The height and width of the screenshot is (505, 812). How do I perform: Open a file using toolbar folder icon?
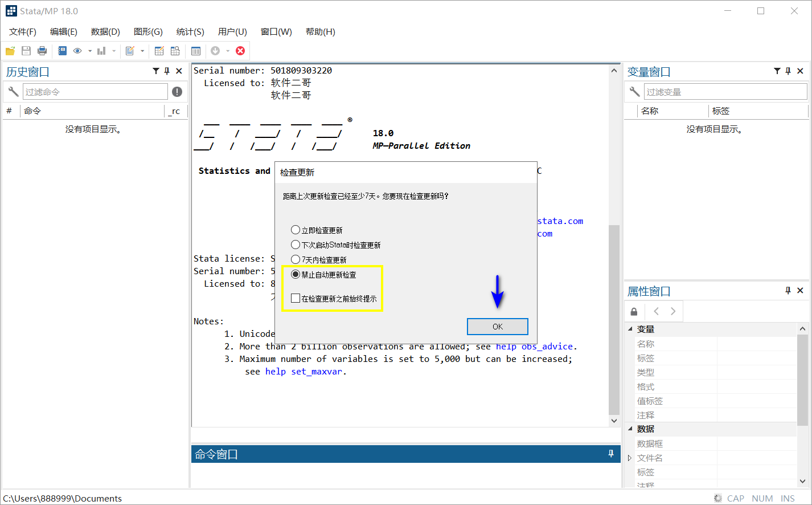tap(10, 51)
